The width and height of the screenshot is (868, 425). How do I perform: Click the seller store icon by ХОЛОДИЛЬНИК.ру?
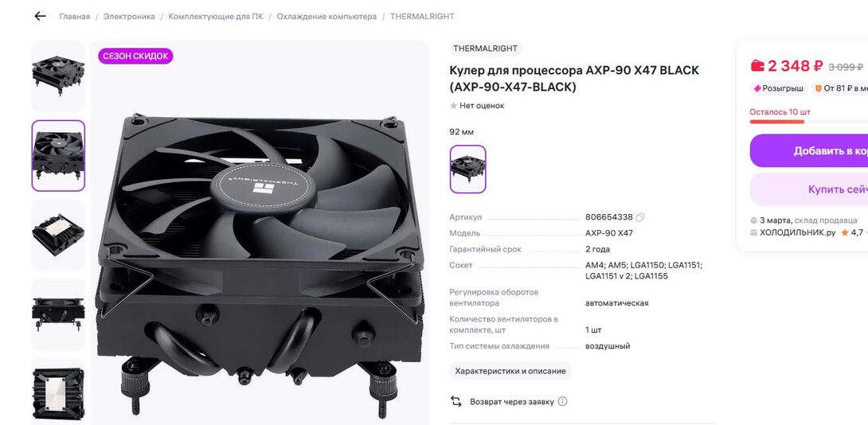[753, 233]
